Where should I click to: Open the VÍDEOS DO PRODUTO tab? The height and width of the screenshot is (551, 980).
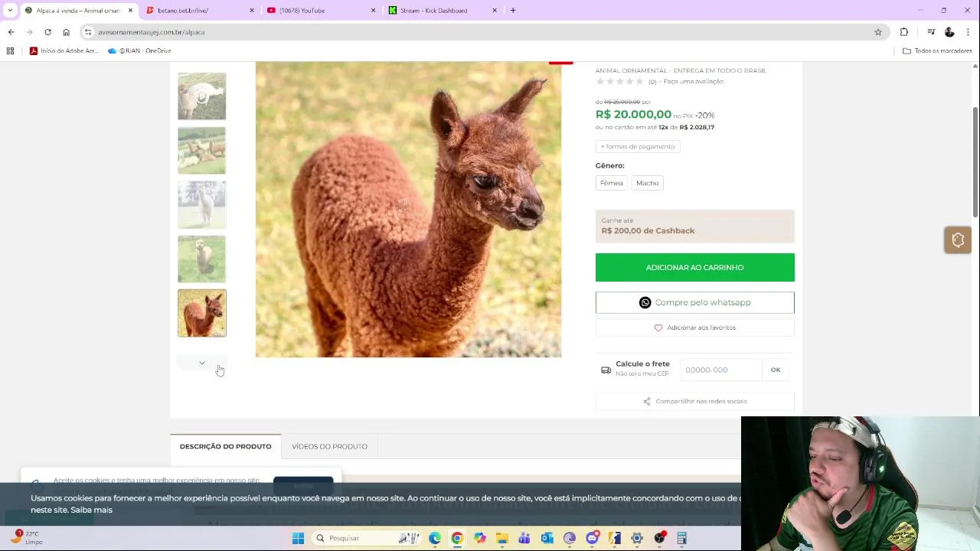pyautogui.click(x=329, y=446)
